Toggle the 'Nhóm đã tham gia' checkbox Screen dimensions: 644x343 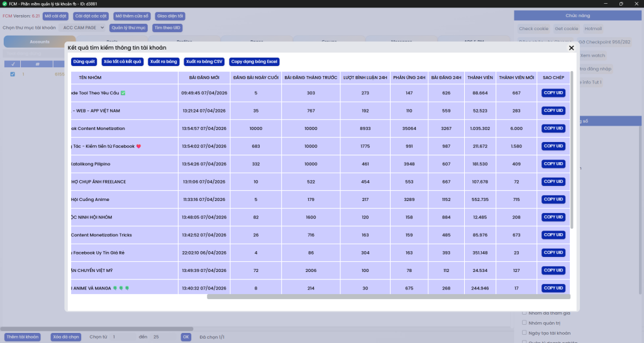point(525,313)
